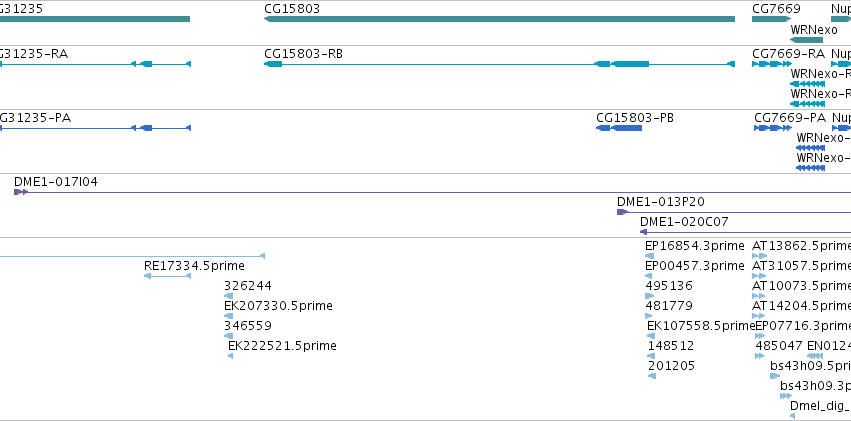Click the EP16854.3prime label text
The image size is (851, 421).
(695, 246)
